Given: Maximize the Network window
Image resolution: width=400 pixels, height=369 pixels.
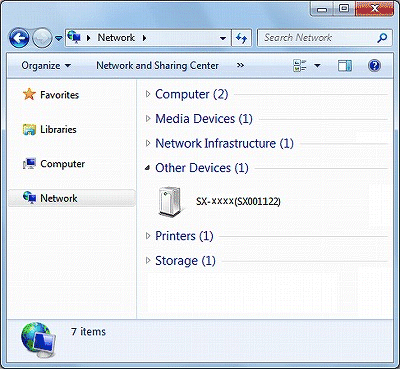Looking at the screenshot, I should point(344,8).
